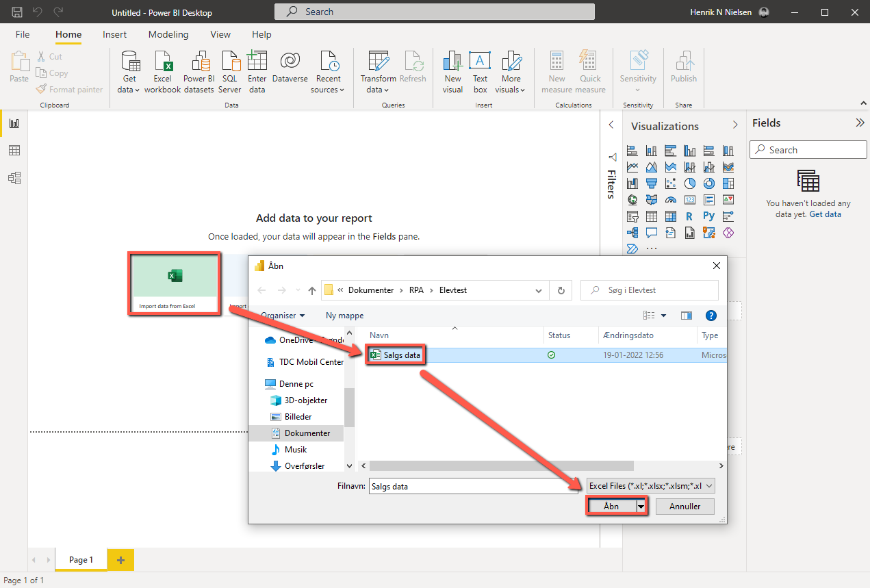Viewport: 870px width, 588px height.
Task: Select the R script visual
Action: [x=690, y=216]
